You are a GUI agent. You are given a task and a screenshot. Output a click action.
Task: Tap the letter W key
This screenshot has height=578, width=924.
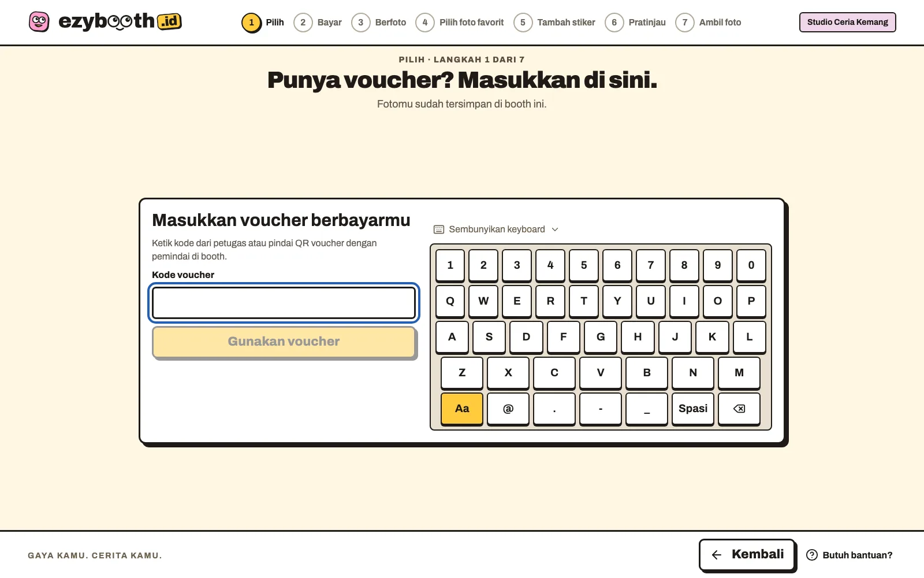[483, 301]
